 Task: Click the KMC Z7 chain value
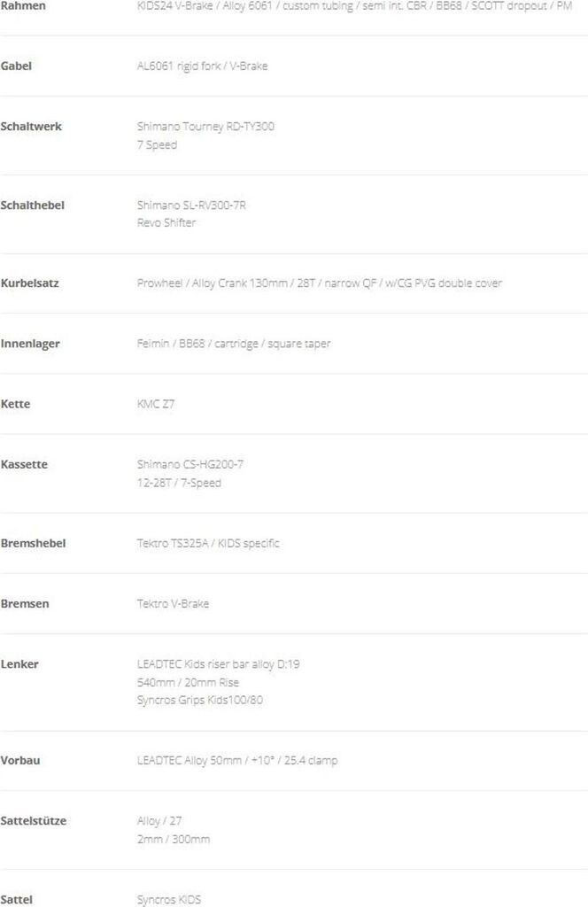pos(156,404)
